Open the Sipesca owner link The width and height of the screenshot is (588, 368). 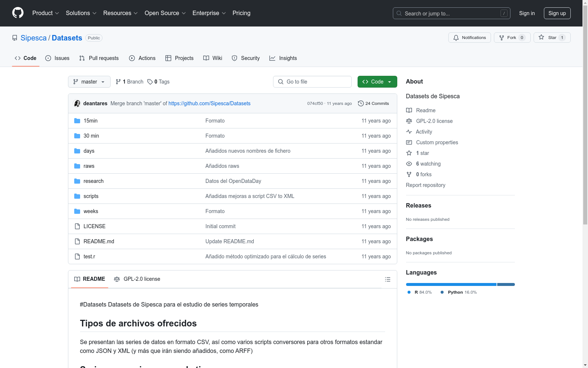point(33,38)
